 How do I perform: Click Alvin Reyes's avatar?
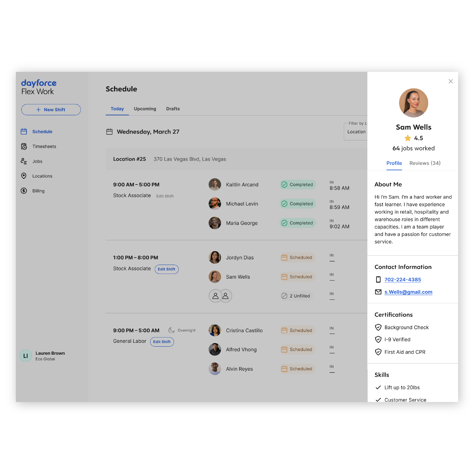coord(215,369)
